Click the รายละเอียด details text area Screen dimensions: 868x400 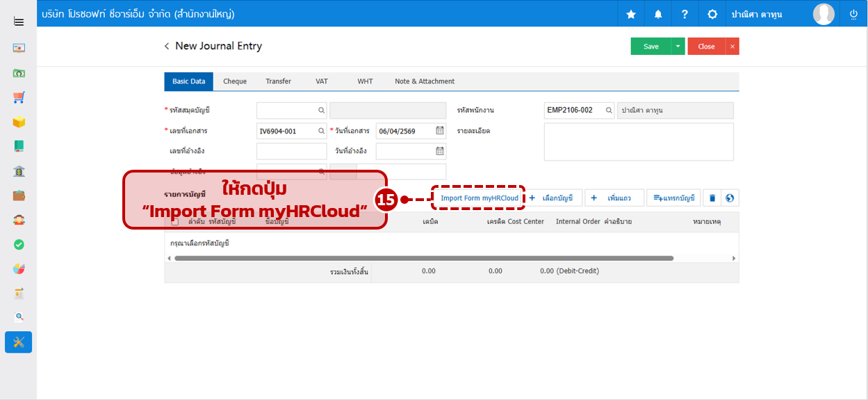click(638, 142)
